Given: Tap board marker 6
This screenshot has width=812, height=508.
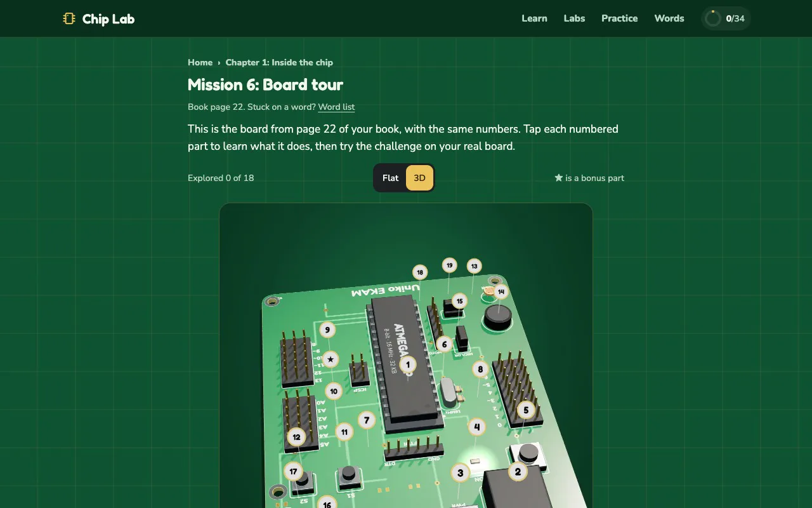Looking at the screenshot, I should coord(444,344).
